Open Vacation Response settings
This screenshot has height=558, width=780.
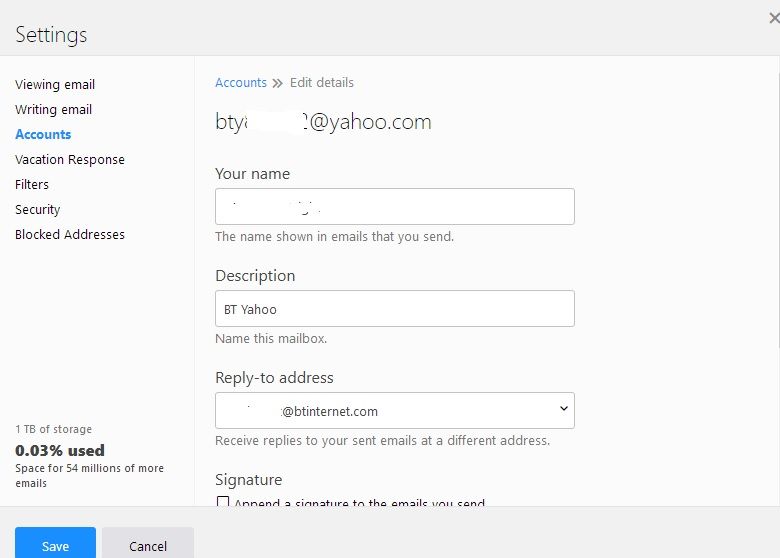tap(70, 160)
